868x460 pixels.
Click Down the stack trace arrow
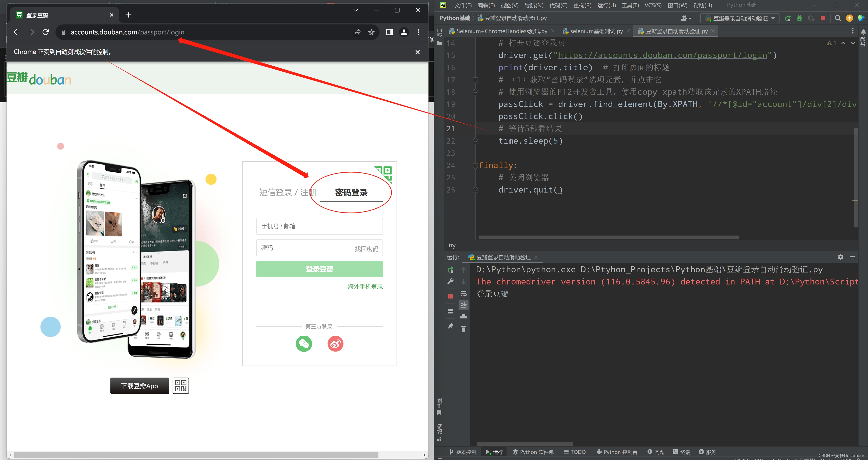pos(464,282)
